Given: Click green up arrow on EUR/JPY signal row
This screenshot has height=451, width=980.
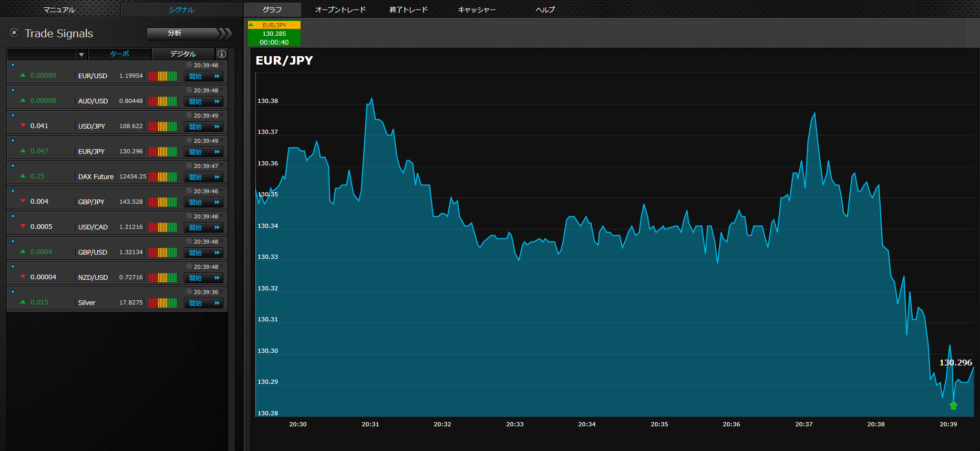Looking at the screenshot, I should tap(23, 151).
